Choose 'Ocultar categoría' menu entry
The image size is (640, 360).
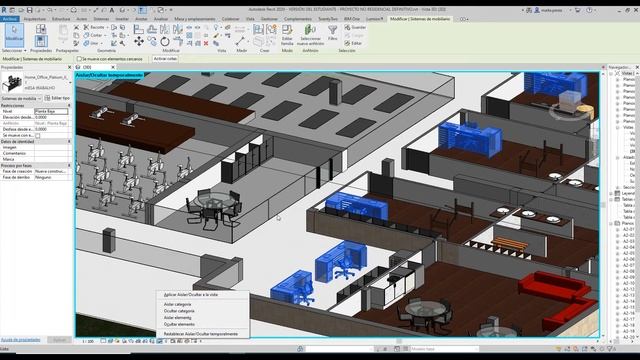click(179, 311)
